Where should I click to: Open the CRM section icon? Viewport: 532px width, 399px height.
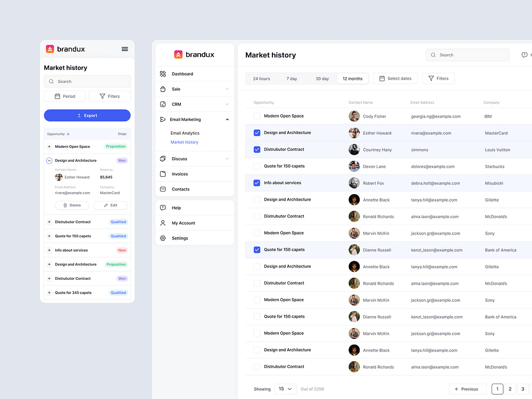[163, 104]
